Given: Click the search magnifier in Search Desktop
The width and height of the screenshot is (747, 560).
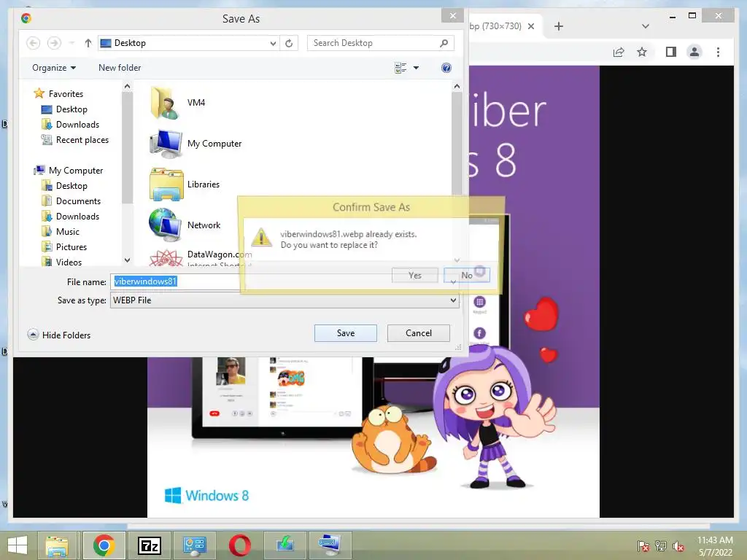Looking at the screenshot, I should click(444, 43).
